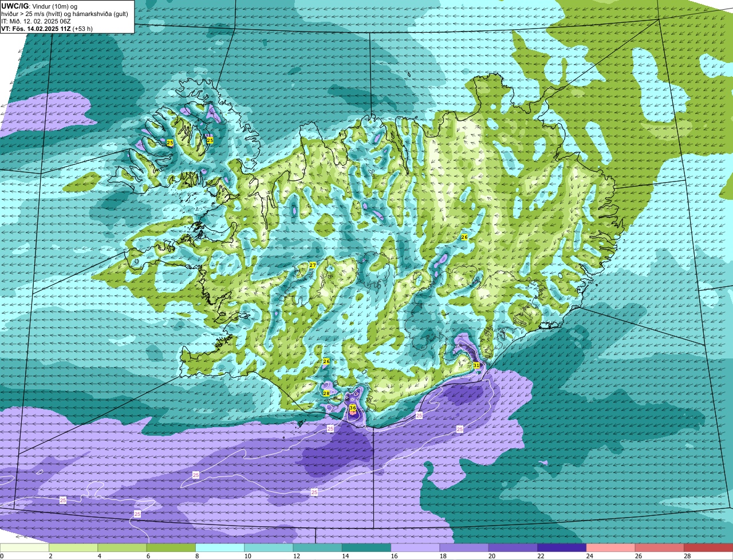
Task: Pick the green 4–6 legend swatch
Action: (x=123, y=547)
